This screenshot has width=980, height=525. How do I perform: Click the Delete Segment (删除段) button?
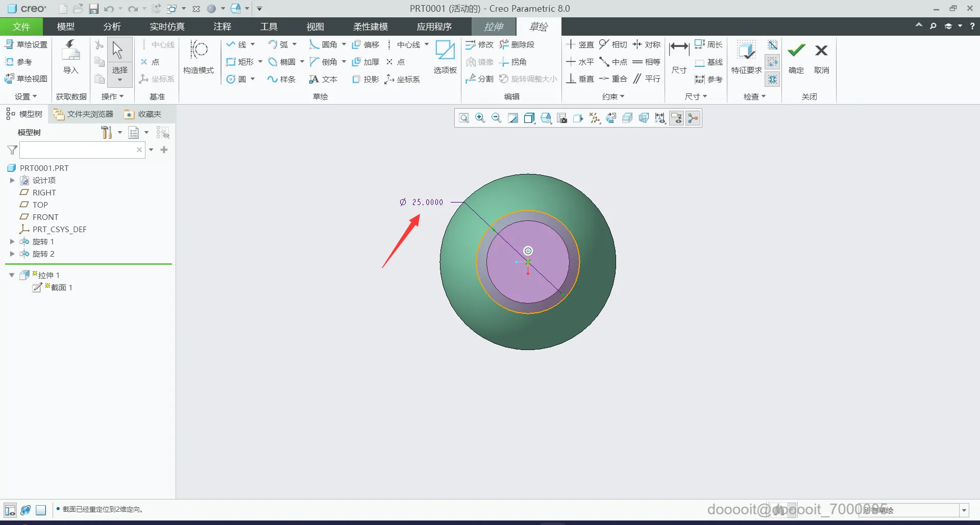click(517, 45)
